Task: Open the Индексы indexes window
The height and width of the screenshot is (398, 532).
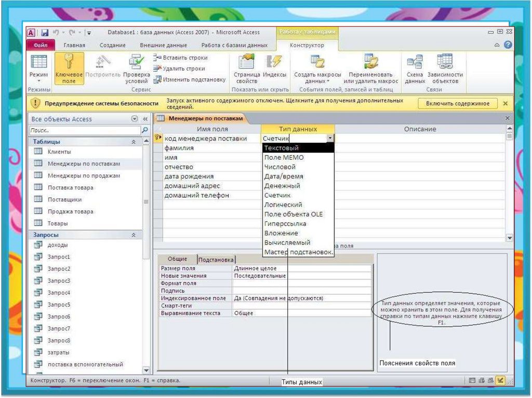Action: click(x=274, y=66)
